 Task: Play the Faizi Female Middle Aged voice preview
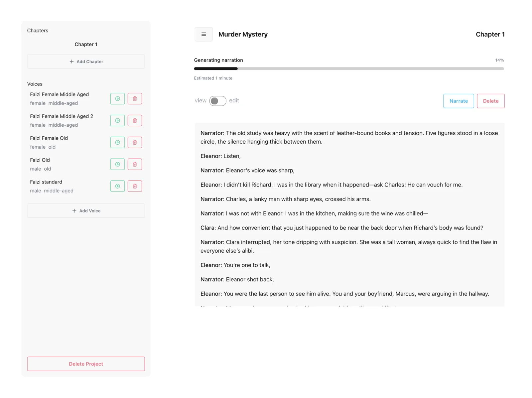(117, 99)
